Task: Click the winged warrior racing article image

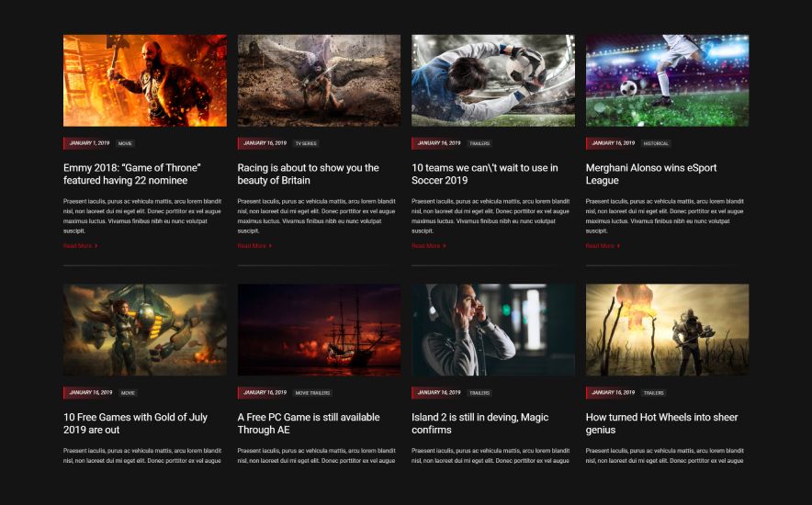Action: pyautogui.click(x=319, y=81)
